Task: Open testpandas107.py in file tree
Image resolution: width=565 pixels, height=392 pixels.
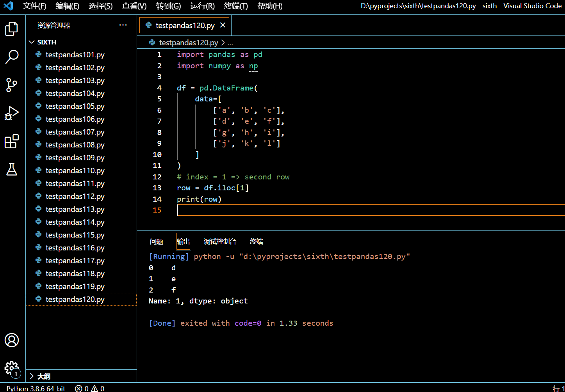Action: pyautogui.click(x=81, y=132)
